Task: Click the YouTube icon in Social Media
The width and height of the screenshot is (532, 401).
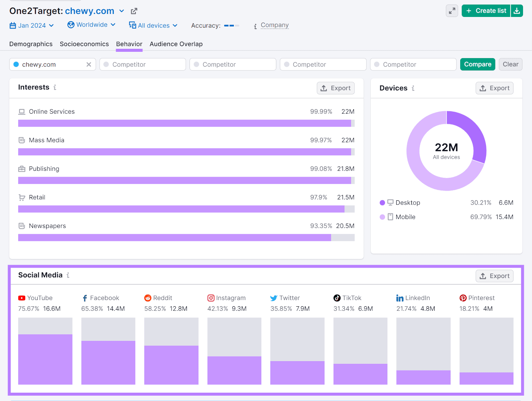Action: (21, 298)
